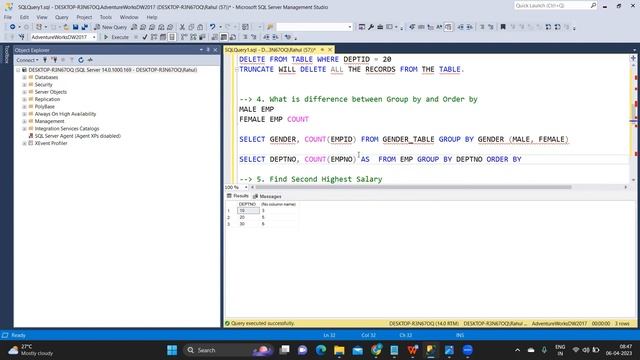Open the Window menu
640x360 pixels.
[129, 17]
